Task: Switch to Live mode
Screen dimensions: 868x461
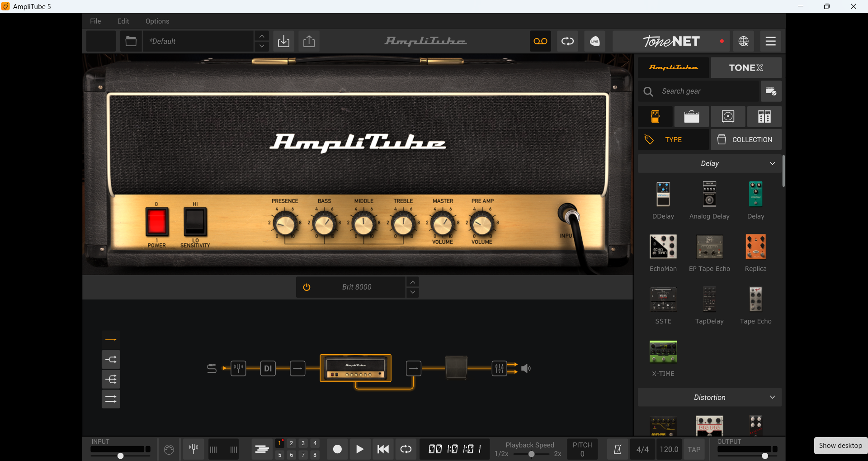Action: [594, 41]
